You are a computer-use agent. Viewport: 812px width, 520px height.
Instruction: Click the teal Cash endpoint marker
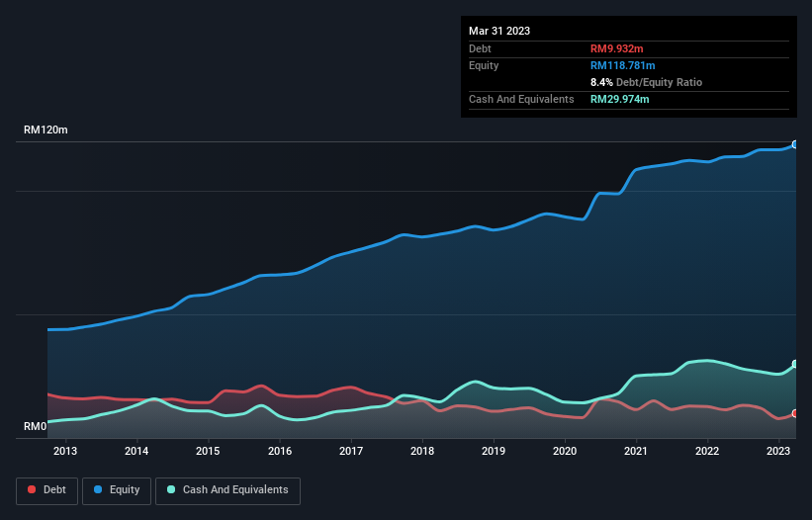tap(795, 364)
